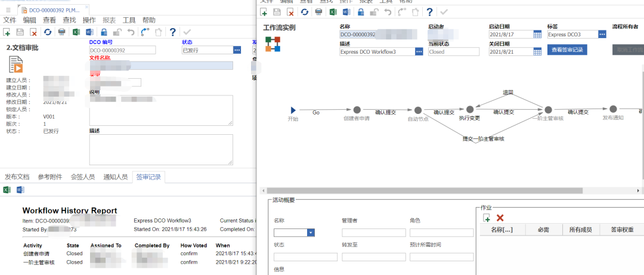Create new item in DCO window toolbar
Viewport: 644px width, 275px height.
(x=7, y=32)
